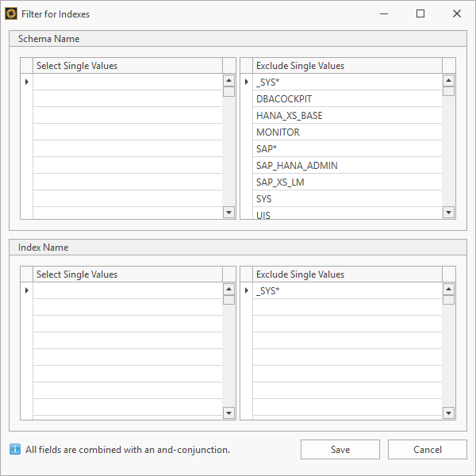
Task: Click first empty Schema Name select field
Action: pos(127,83)
